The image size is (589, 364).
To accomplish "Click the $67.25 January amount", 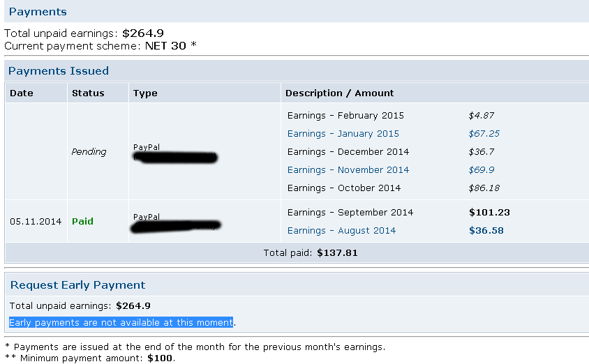I will 484,134.
